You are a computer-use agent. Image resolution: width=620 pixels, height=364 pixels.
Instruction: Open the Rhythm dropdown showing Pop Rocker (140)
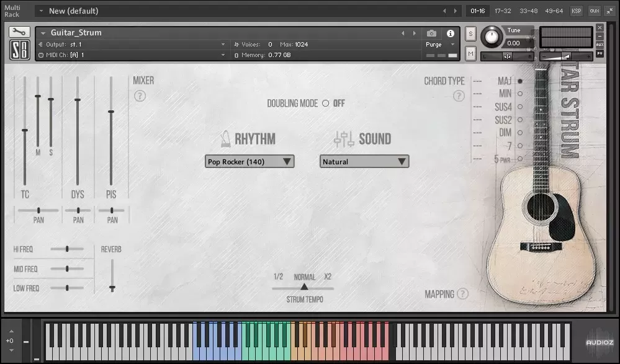pos(249,161)
